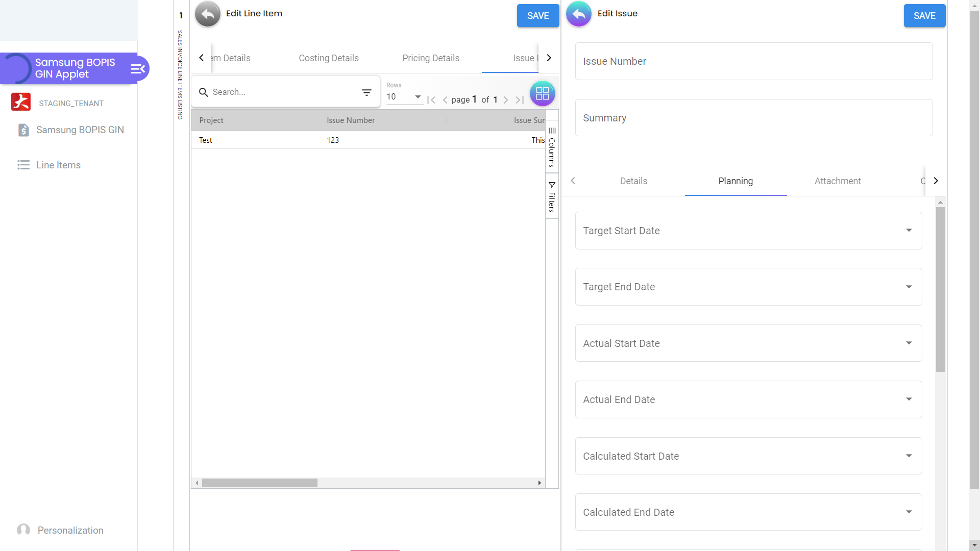Image resolution: width=980 pixels, height=551 pixels.
Task: Go to first page icon
Action: click(431, 100)
